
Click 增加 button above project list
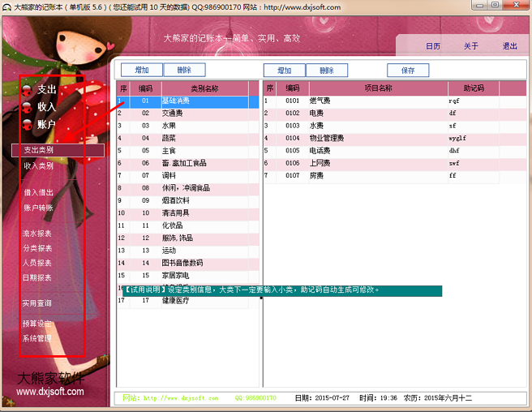tap(285, 71)
